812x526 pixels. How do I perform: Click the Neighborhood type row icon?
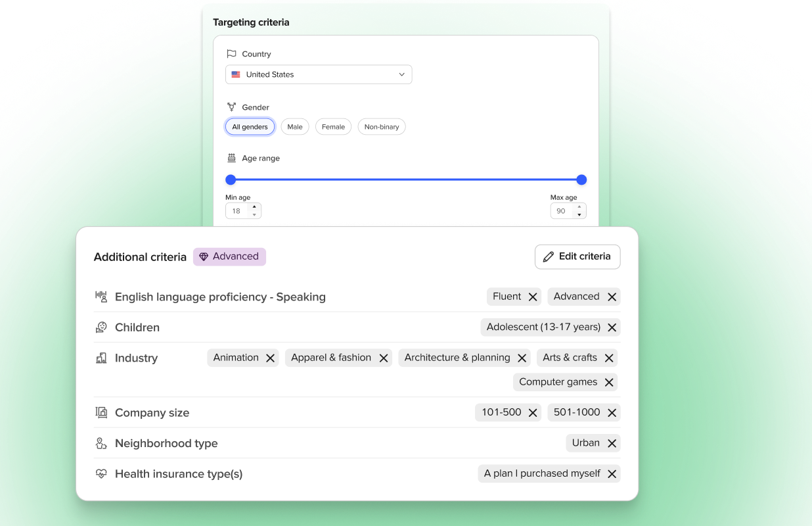click(101, 444)
